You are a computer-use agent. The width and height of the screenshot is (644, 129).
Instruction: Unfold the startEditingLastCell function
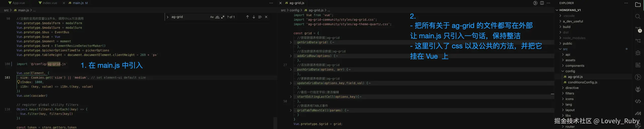pos(291,97)
